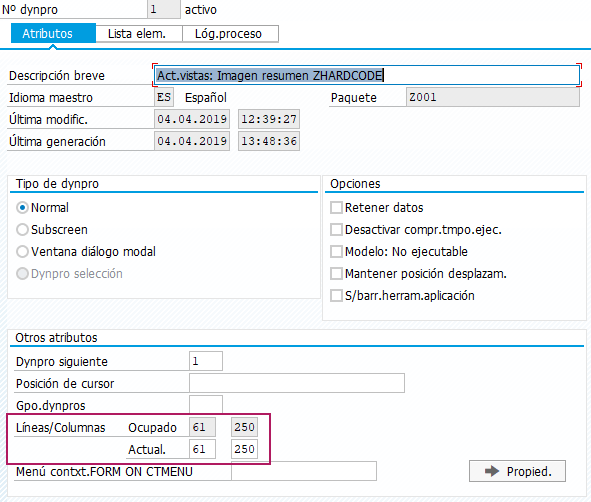Image resolution: width=591 pixels, height=502 pixels.
Task: Check the S/barr.herram.aplicación box
Action: point(336,295)
